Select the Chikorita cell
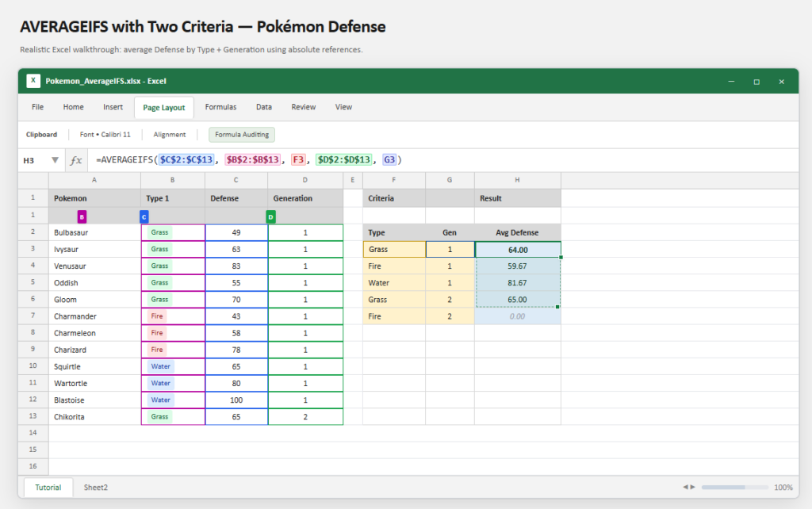The image size is (812, 509). click(x=94, y=417)
